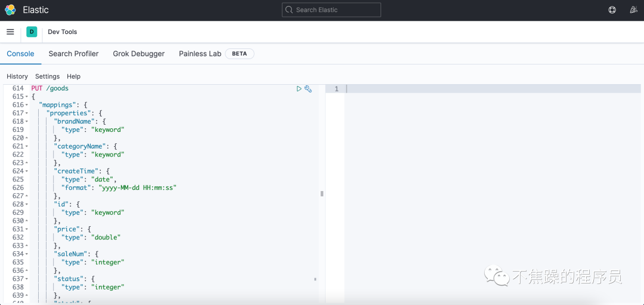Click the "price" field name

coord(67,229)
